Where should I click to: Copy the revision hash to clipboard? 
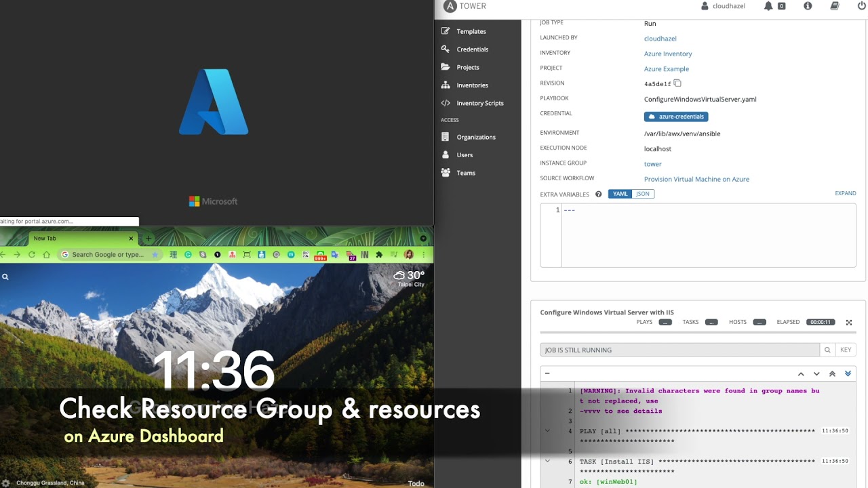click(677, 83)
